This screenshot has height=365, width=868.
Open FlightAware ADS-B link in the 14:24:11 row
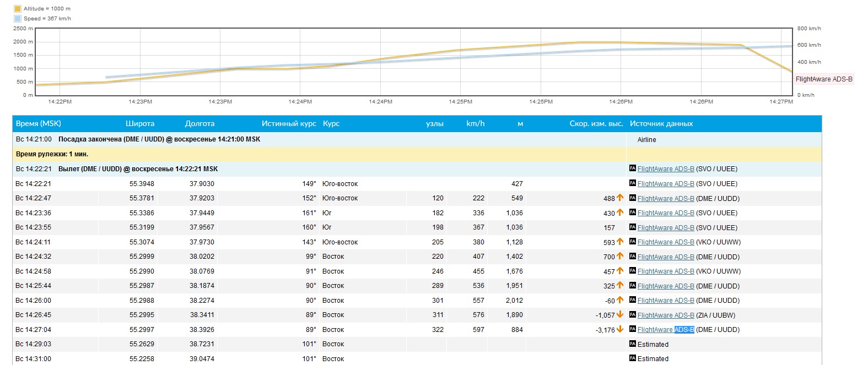[666, 242]
